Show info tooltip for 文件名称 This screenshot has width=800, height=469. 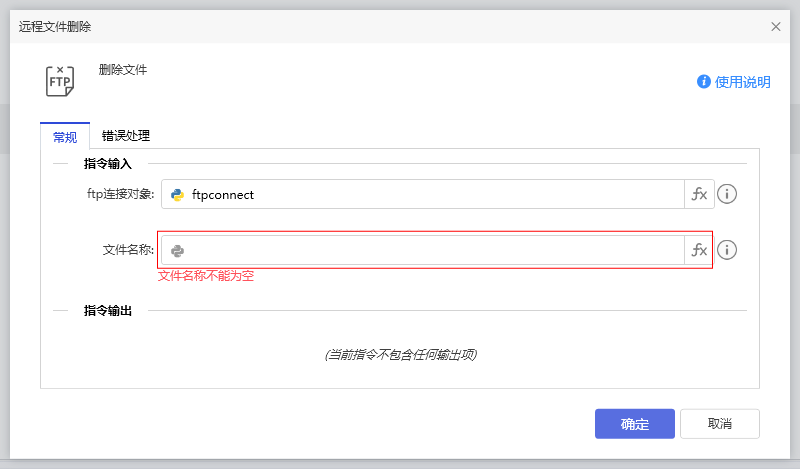point(727,250)
